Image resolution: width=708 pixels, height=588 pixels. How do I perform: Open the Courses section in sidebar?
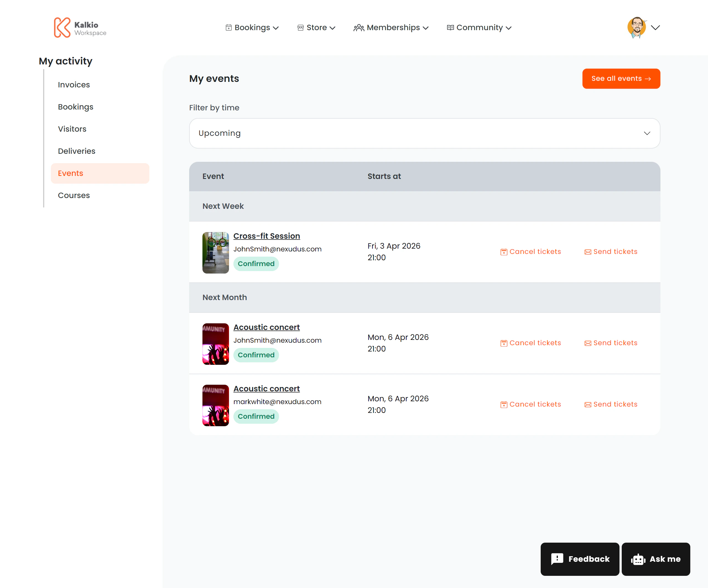click(x=74, y=195)
